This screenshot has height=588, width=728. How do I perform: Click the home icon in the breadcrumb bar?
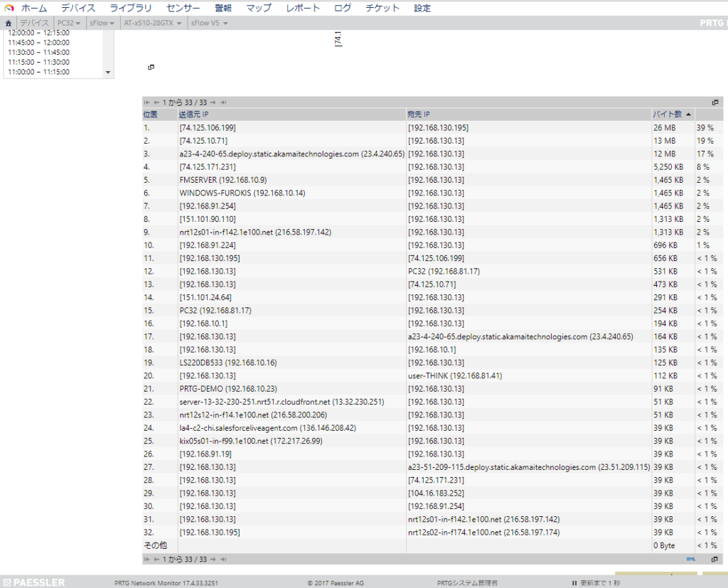9,23
